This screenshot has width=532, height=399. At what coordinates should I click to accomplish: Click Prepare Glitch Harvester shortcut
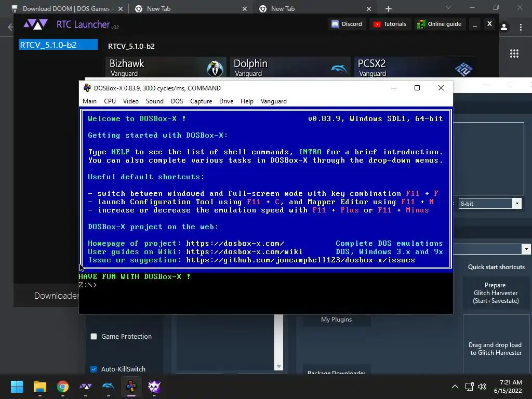click(x=495, y=293)
